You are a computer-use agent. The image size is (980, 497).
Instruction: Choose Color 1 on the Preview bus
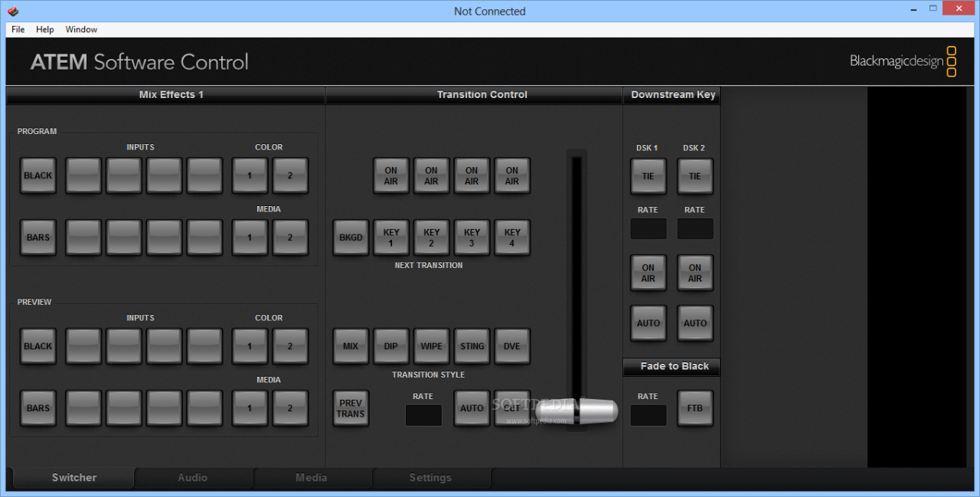[250, 346]
